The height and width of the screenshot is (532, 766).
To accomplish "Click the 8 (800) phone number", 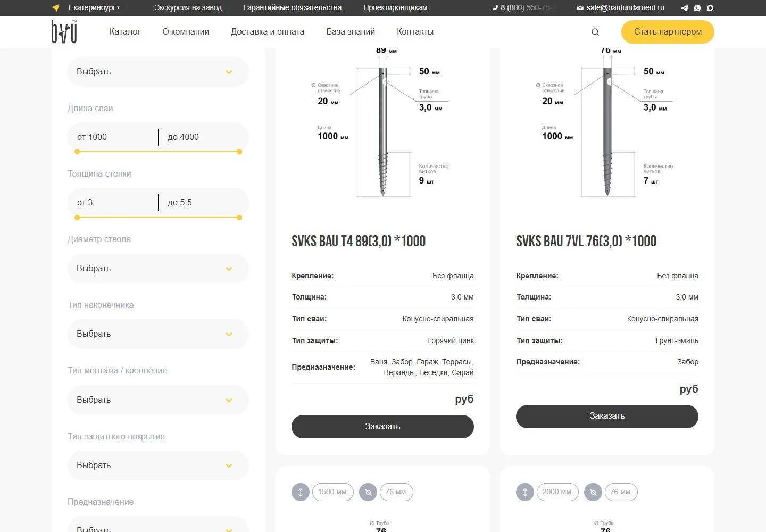I will [528, 8].
